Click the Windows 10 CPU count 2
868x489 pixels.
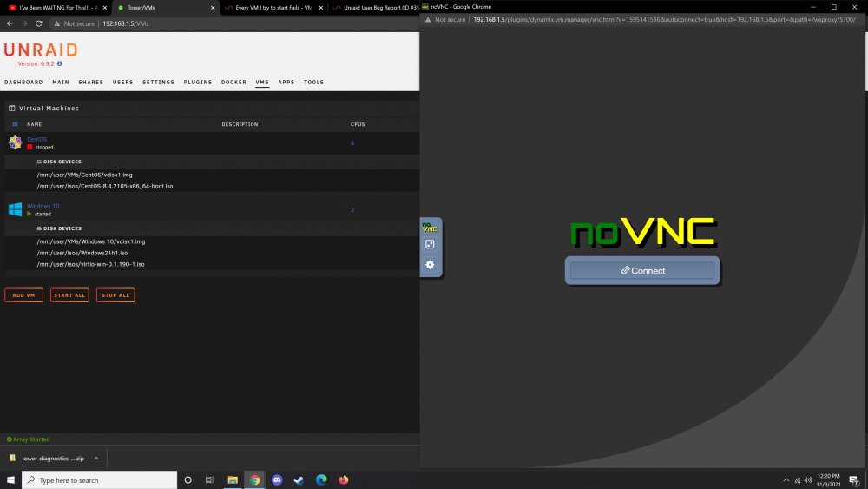click(352, 210)
